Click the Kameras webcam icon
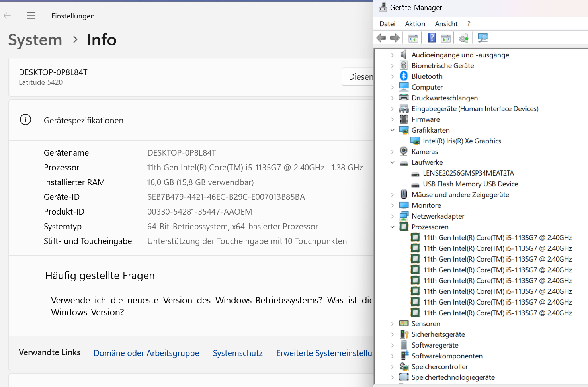The image size is (588, 387). (404, 151)
